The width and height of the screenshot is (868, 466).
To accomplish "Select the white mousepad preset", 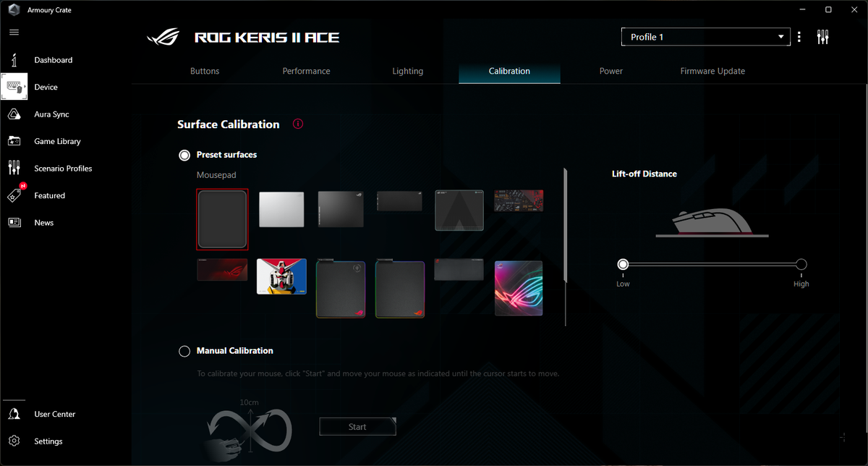I will 281,210.
